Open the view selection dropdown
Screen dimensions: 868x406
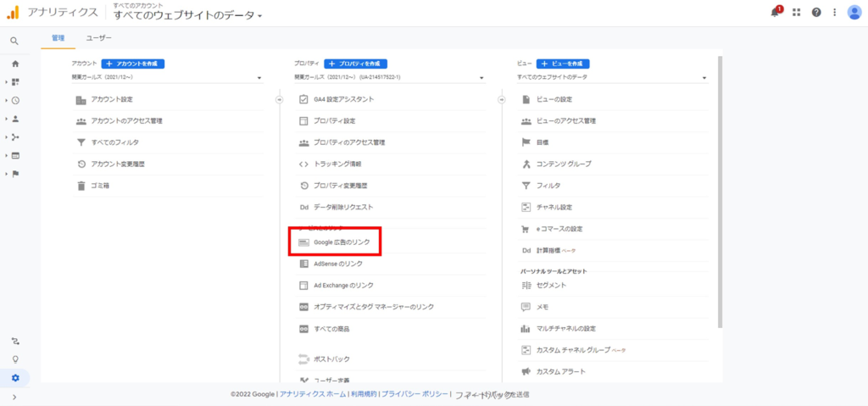pos(612,77)
